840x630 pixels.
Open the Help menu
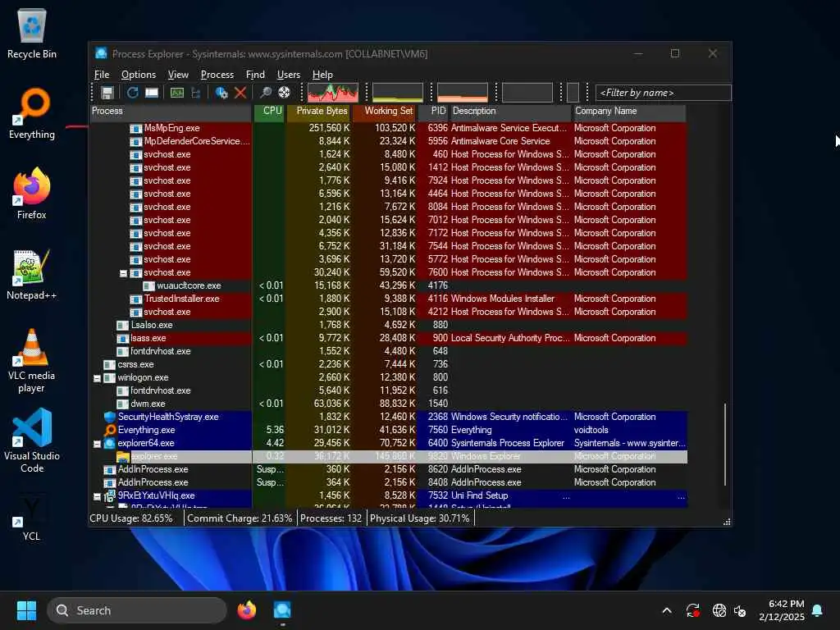322,75
